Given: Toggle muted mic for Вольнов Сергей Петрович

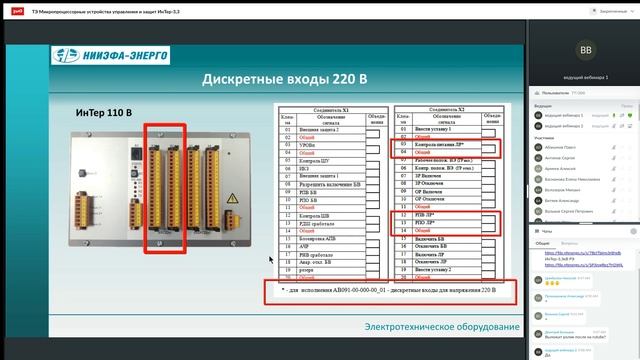Looking at the screenshot, I should pos(613,211).
